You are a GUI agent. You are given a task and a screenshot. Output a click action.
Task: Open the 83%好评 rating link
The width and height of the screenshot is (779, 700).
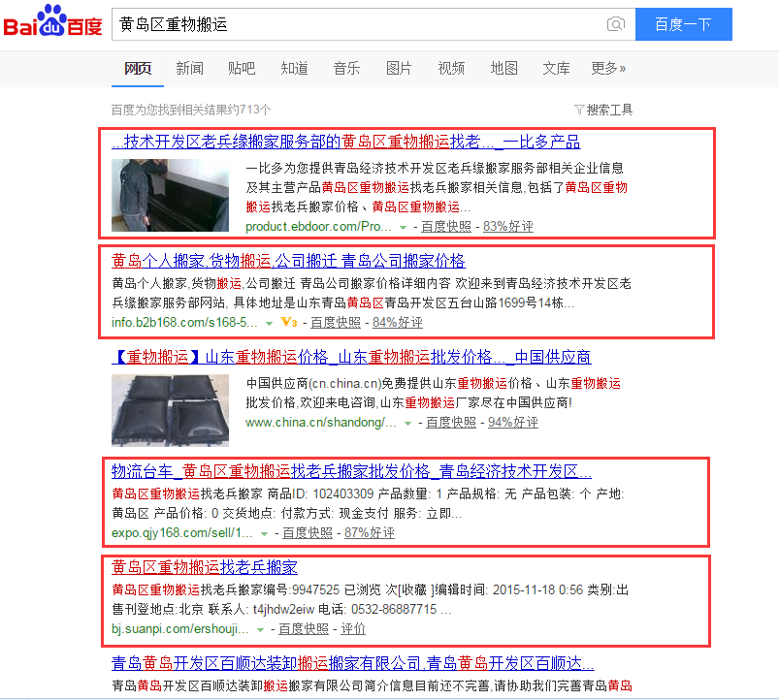click(508, 226)
